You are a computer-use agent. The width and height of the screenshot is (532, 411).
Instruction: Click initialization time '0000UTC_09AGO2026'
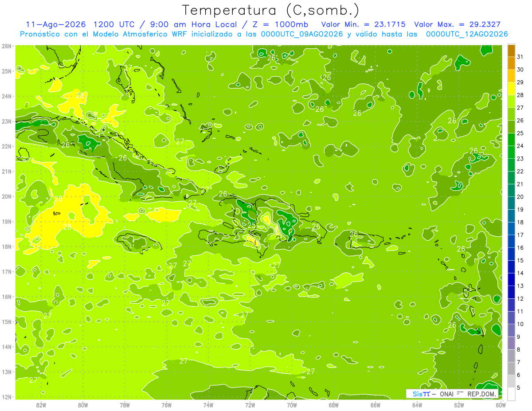click(x=302, y=34)
